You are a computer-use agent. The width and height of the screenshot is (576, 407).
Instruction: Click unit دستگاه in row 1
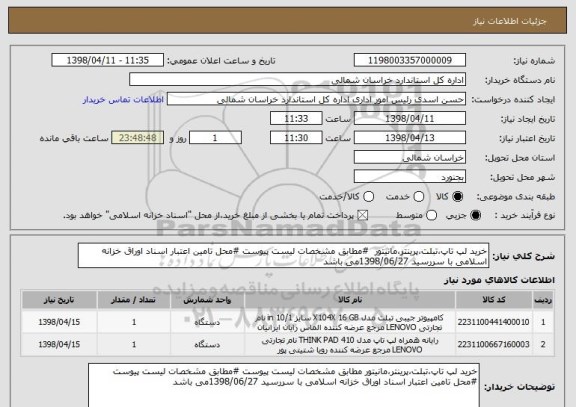pyautogui.click(x=207, y=322)
